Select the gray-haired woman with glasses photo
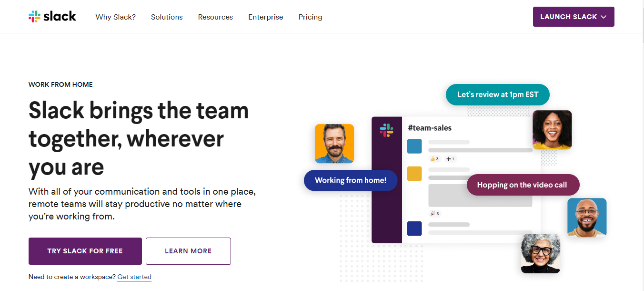 541,253
